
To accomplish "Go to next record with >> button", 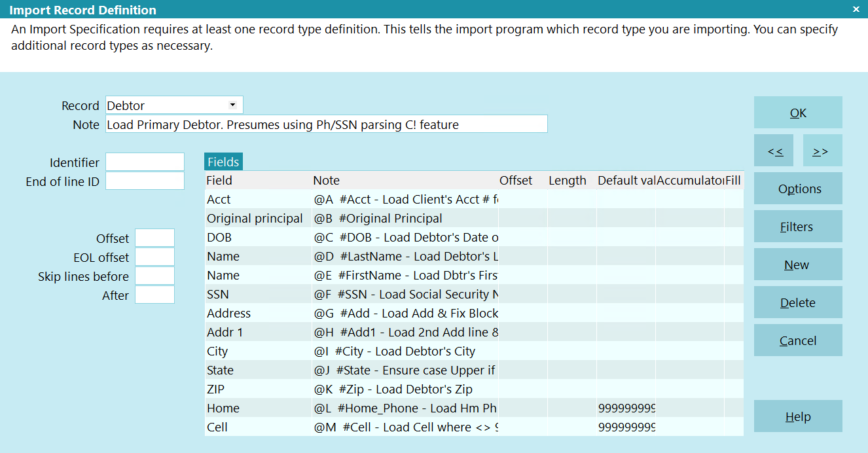I will [x=822, y=151].
